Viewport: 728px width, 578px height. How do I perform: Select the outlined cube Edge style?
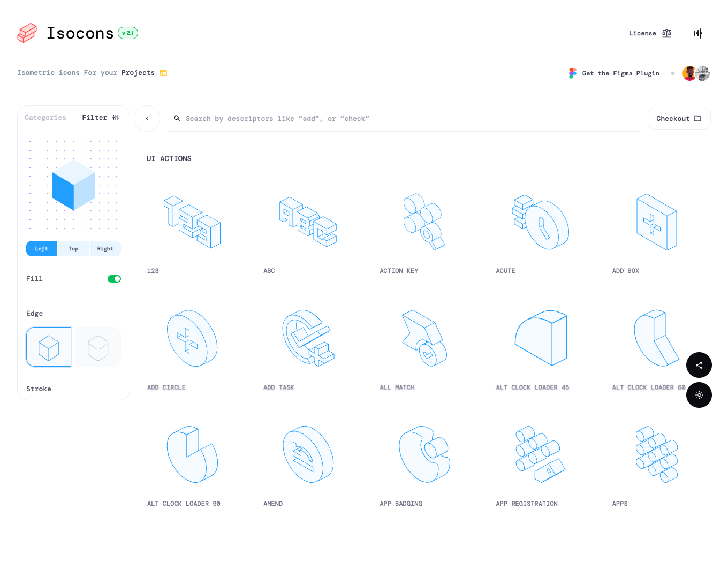point(48,346)
